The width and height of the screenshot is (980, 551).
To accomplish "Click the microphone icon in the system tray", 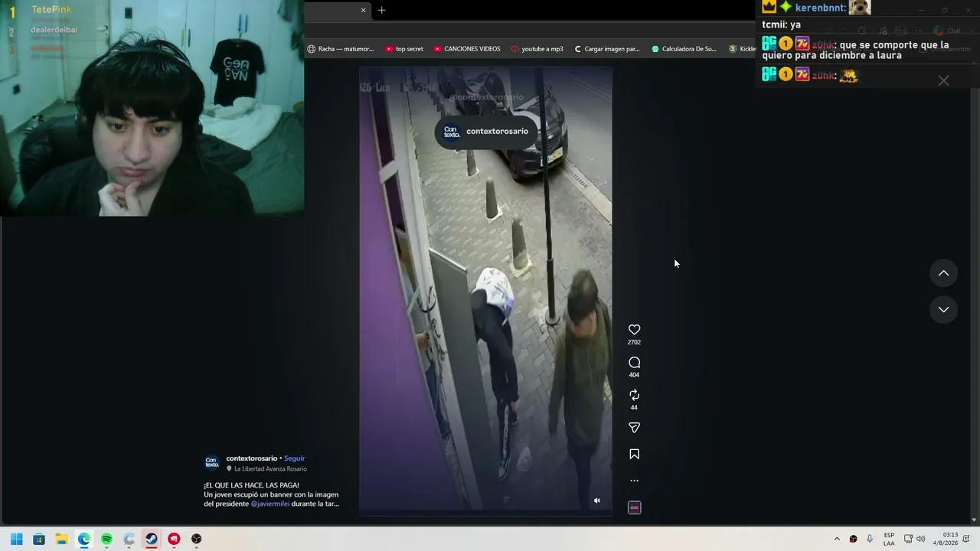I will pos(870,539).
